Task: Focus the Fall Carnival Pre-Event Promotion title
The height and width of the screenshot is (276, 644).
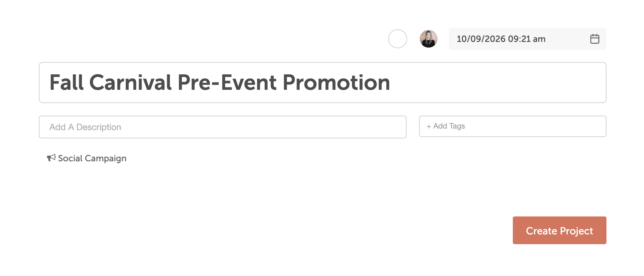Action: (220, 83)
